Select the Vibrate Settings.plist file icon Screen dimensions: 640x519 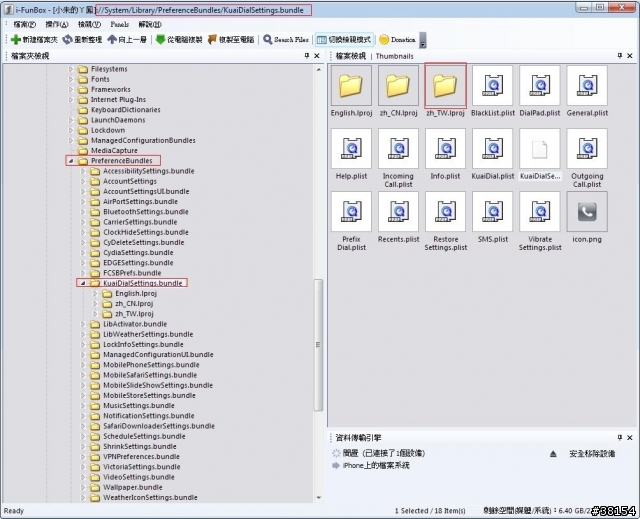click(x=540, y=212)
